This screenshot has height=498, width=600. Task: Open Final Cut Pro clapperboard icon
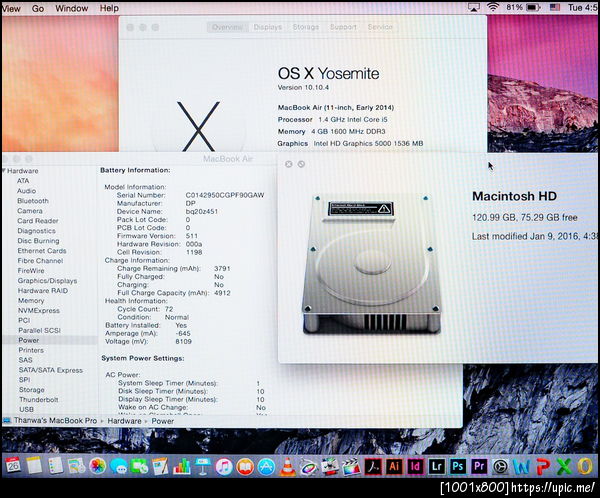coord(351,467)
